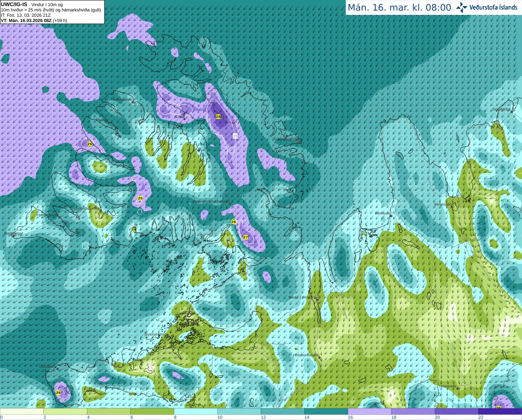
Task: Select the 20–22 m/s legend swatch
Action: 457,411
